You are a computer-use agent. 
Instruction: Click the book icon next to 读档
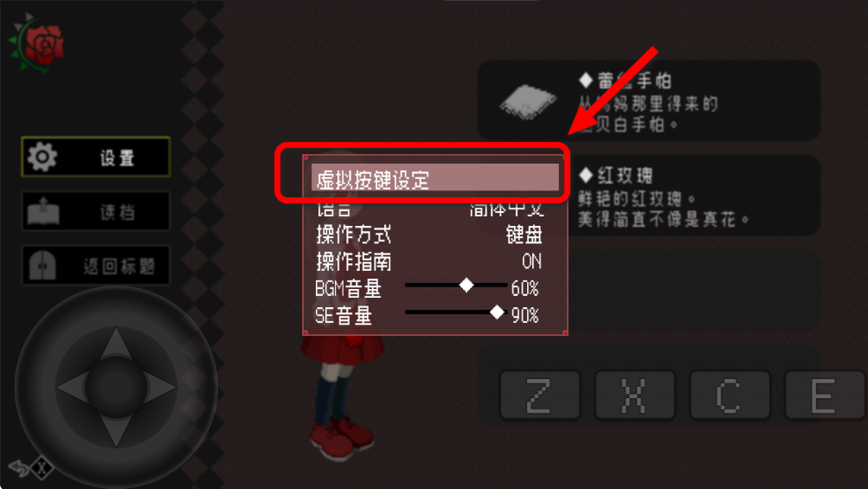click(43, 211)
